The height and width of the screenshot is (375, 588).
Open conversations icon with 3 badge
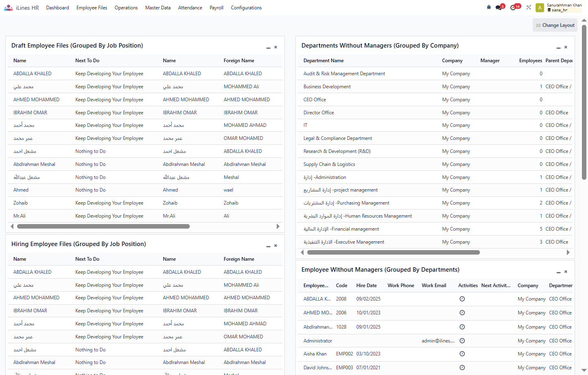(x=499, y=7)
